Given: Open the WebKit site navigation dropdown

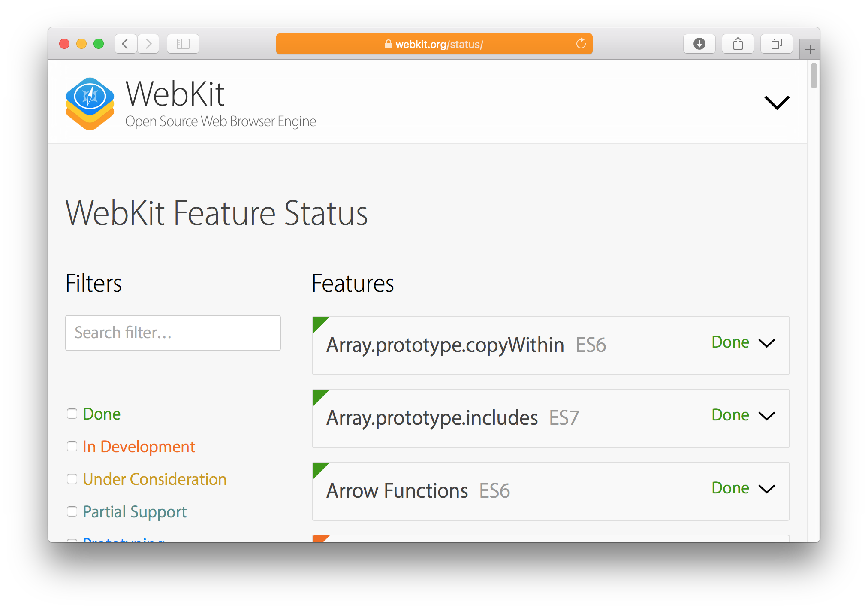Looking at the screenshot, I should pos(778,103).
